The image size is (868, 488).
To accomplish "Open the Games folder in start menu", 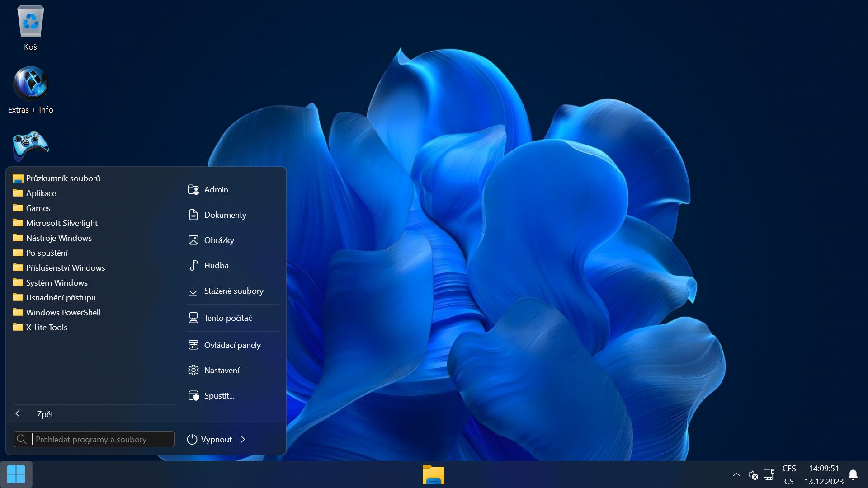I will click(x=38, y=208).
